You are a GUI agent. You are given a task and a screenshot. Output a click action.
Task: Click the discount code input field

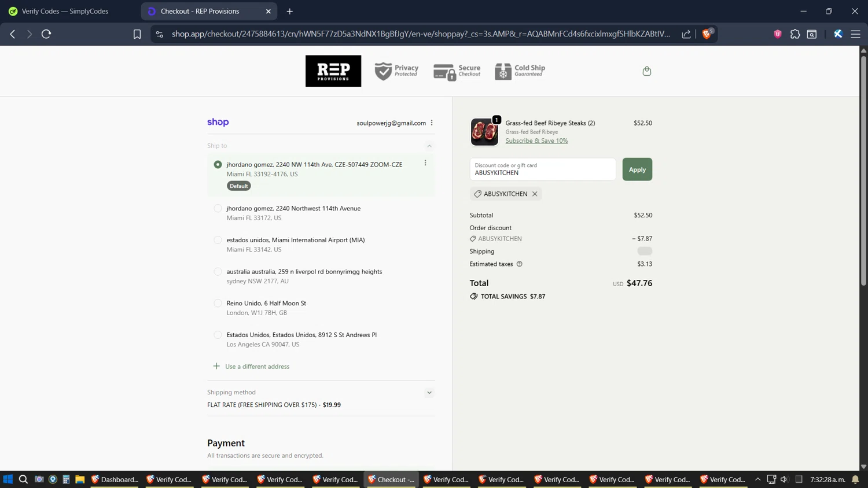tap(543, 169)
